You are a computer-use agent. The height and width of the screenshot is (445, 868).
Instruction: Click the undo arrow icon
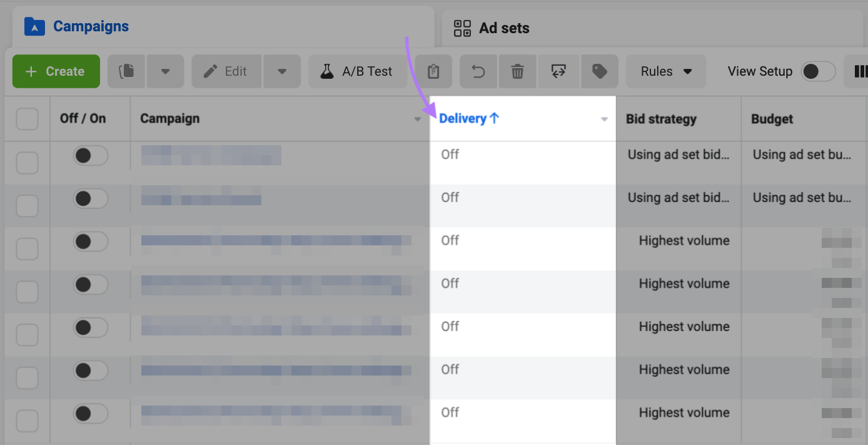pos(478,71)
